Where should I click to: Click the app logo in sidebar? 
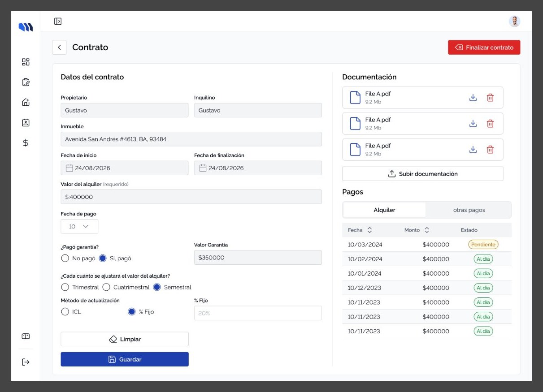click(26, 27)
